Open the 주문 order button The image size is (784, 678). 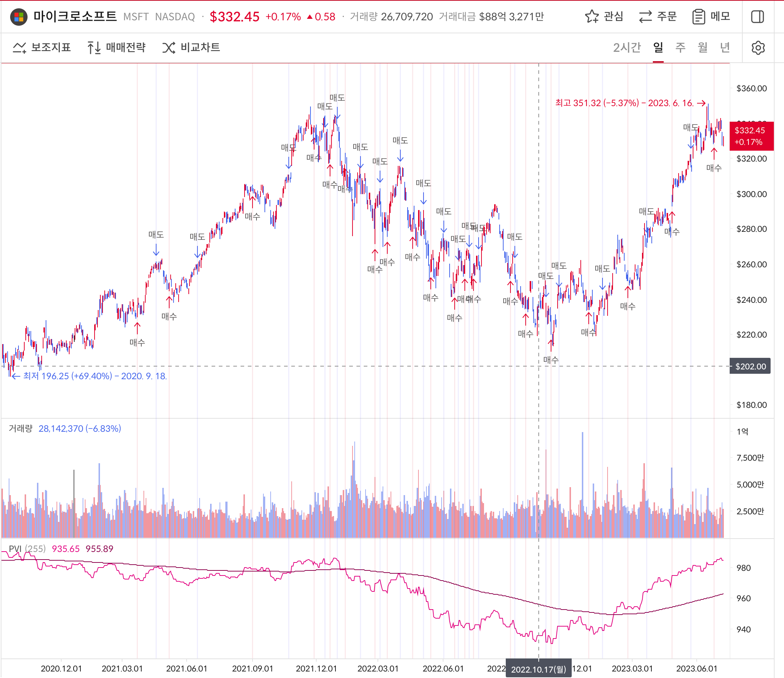[658, 17]
